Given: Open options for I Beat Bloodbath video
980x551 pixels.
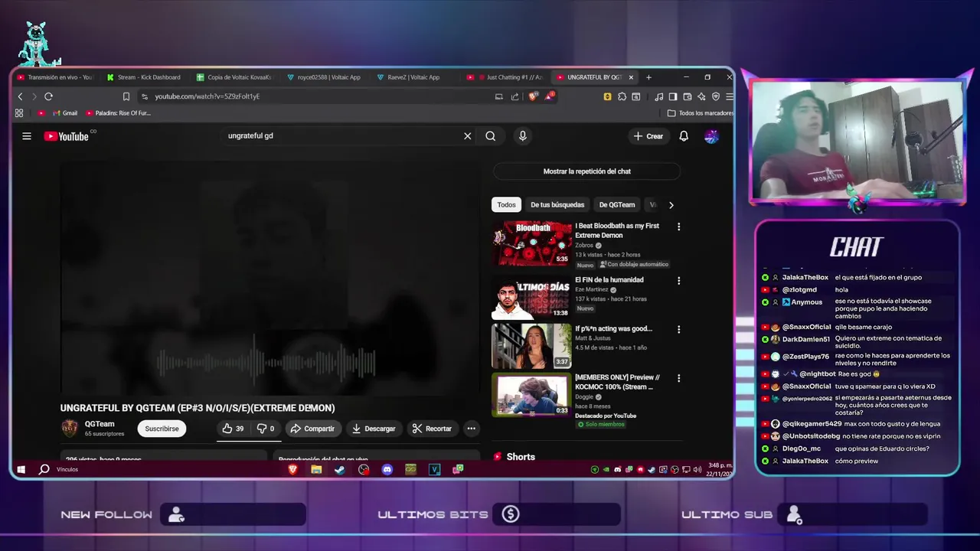Looking at the screenshot, I should (678, 227).
